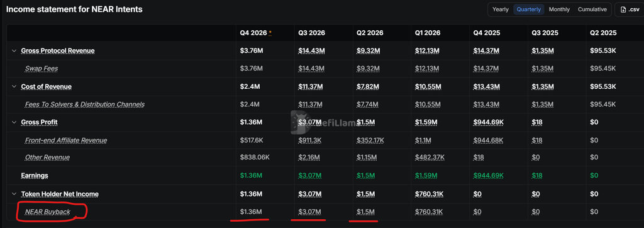
Task: Collapse the Cost of Revenue row chevron
Action: 14,87
